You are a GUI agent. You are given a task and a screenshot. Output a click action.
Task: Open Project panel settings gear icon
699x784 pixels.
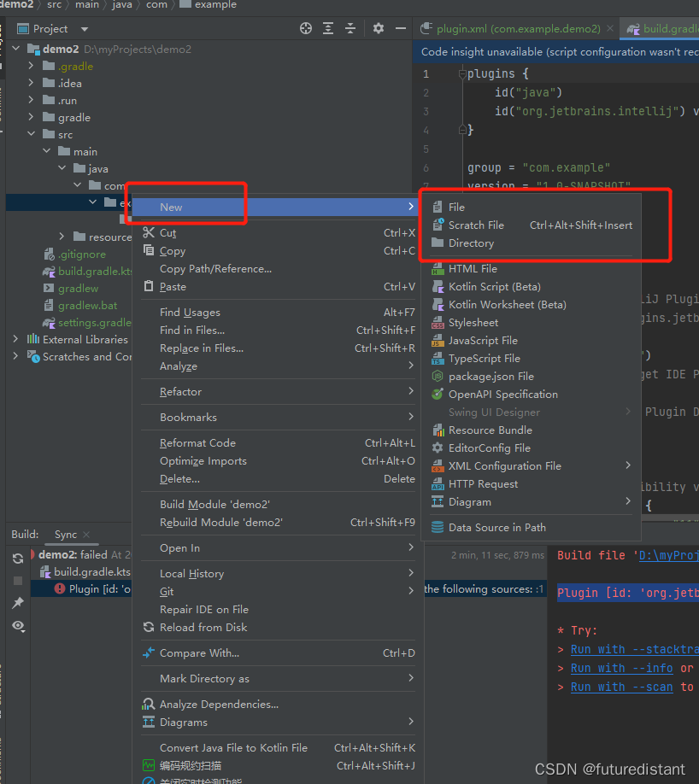point(377,28)
